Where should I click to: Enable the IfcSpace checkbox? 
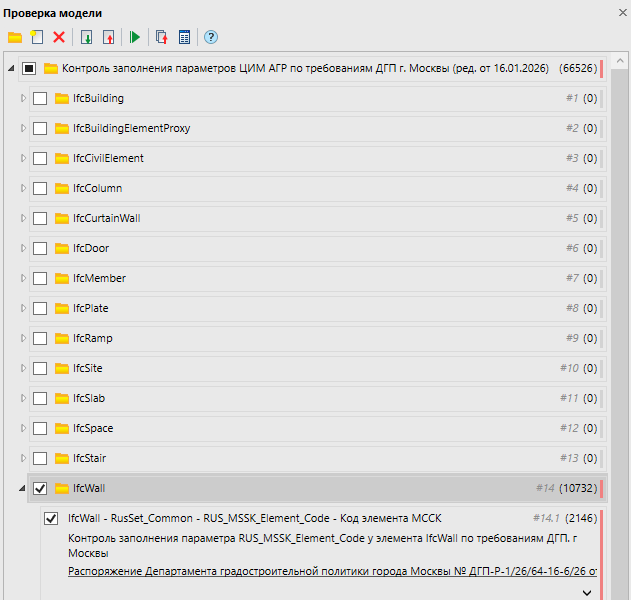click(x=40, y=429)
